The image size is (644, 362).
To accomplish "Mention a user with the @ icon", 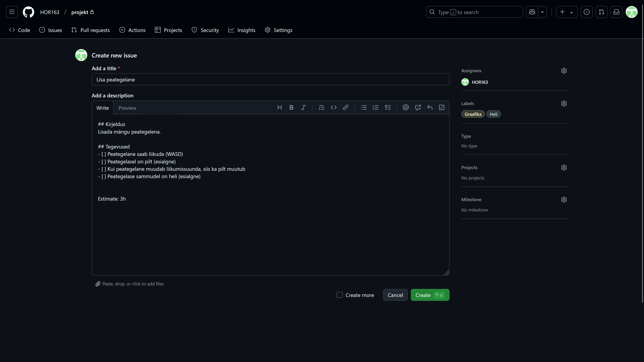I will (406, 107).
